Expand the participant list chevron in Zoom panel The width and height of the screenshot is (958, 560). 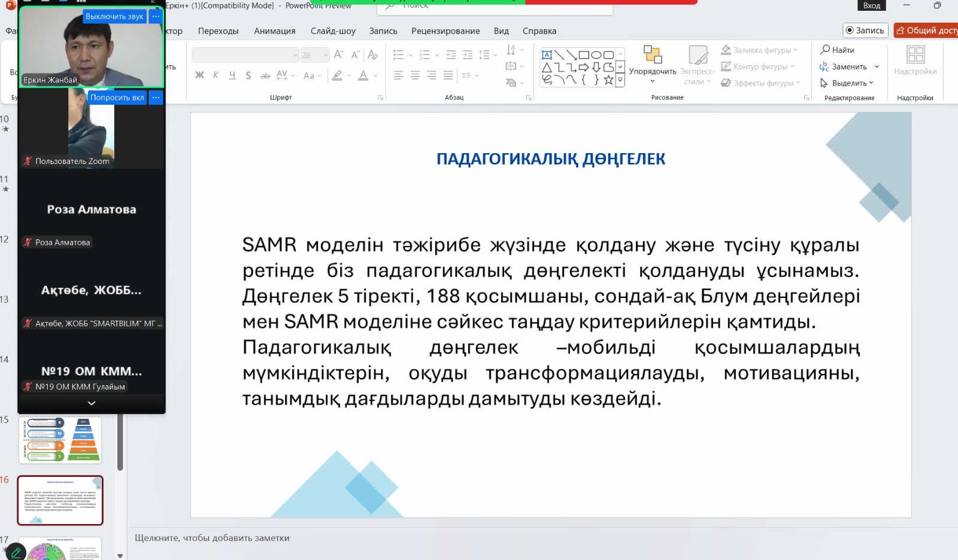(92, 403)
